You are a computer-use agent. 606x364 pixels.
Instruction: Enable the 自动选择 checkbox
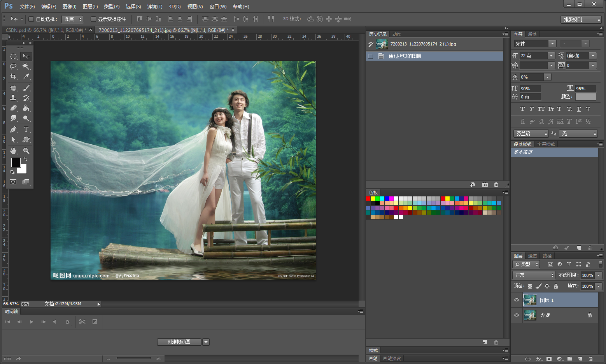click(x=31, y=19)
